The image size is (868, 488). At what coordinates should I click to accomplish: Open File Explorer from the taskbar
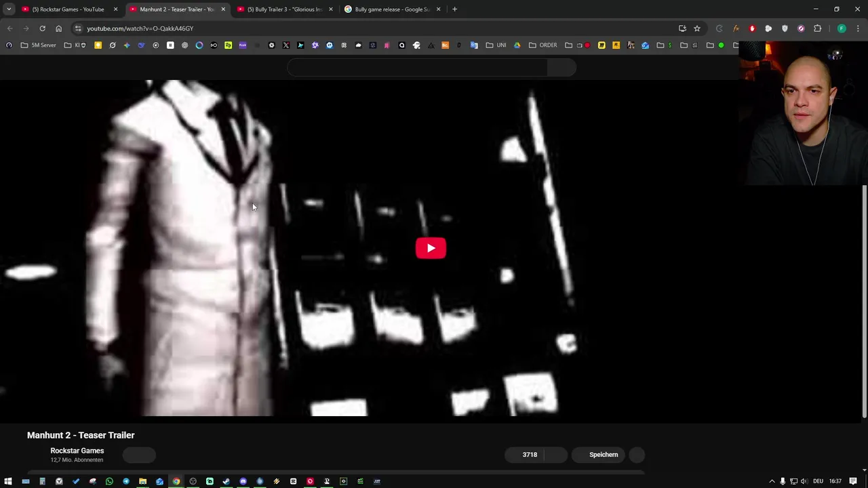[142, 481]
